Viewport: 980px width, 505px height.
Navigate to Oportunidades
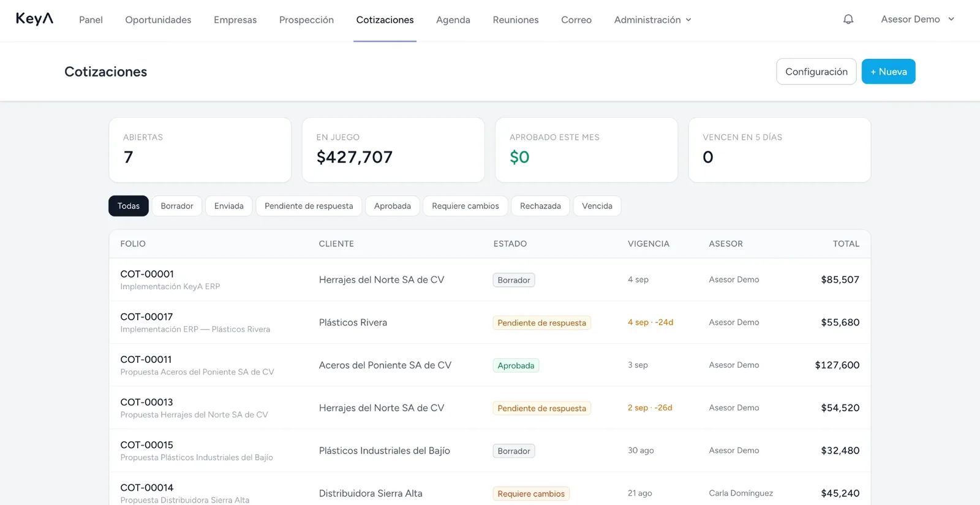[158, 20]
